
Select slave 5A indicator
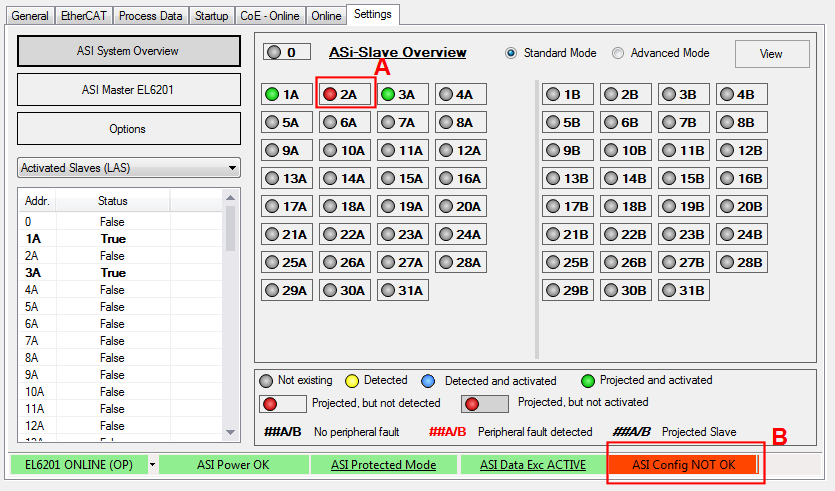(286, 122)
